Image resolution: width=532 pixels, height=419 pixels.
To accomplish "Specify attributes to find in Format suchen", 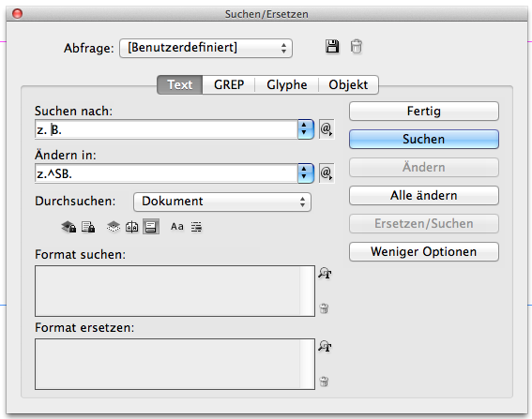I will coord(325,273).
